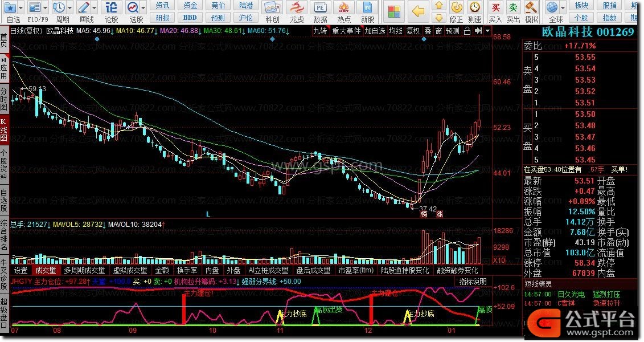Open the 模拟 gavel simulation icon
The image size is (644, 342).
point(531,7)
